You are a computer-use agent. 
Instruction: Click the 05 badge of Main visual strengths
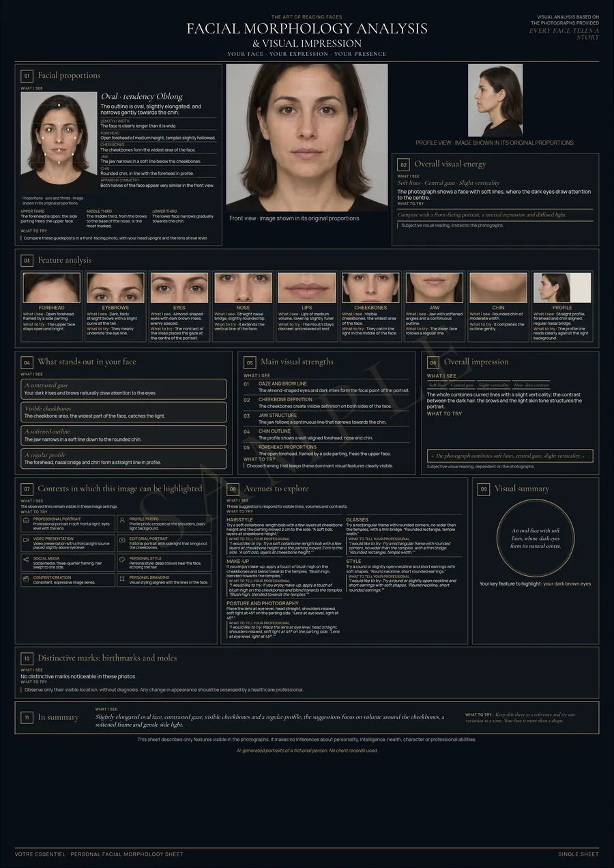click(250, 362)
